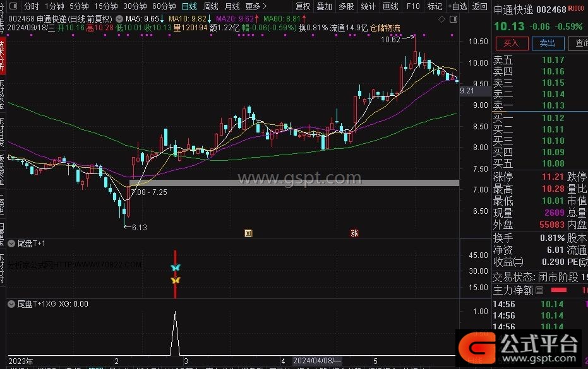The image size is (588, 369).
Task: Click the 净资 value 6.01
Action: (x=555, y=250)
